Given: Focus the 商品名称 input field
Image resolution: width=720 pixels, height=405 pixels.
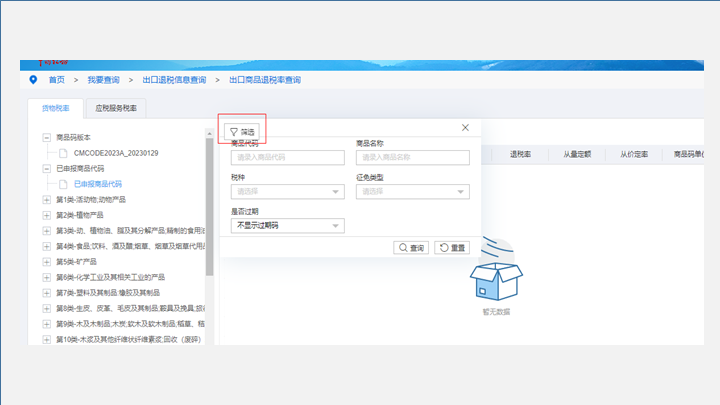Looking at the screenshot, I should [412, 158].
